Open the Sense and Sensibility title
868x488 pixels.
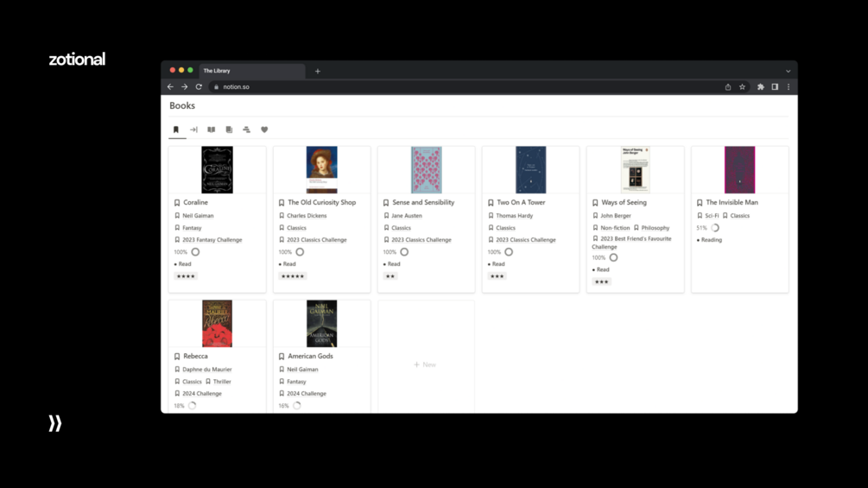pyautogui.click(x=423, y=202)
